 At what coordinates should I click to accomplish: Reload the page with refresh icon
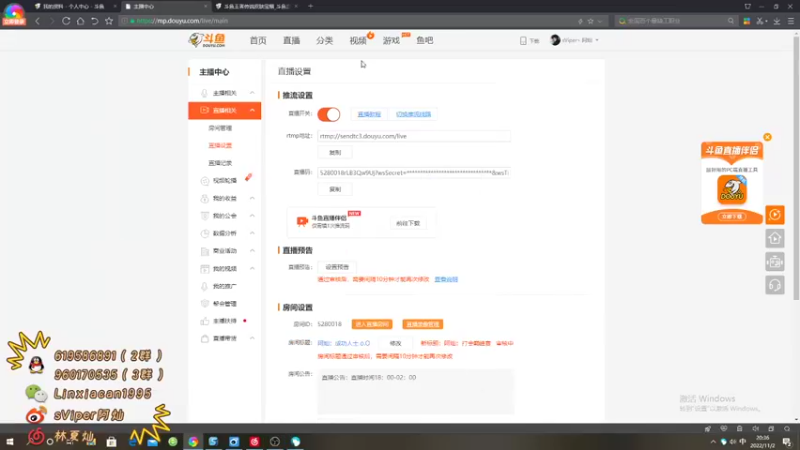click(66, 21)
